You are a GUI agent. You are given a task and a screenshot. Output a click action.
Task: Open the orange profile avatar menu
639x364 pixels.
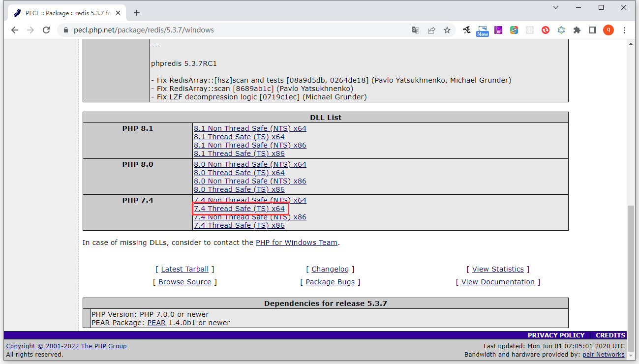coord(609,30)
